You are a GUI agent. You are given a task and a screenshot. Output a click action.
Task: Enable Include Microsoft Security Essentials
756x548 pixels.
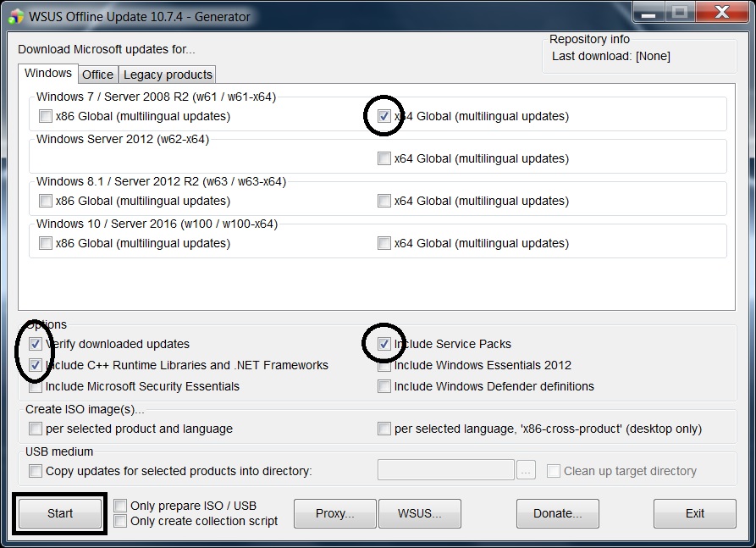click(x=36, y=386)
